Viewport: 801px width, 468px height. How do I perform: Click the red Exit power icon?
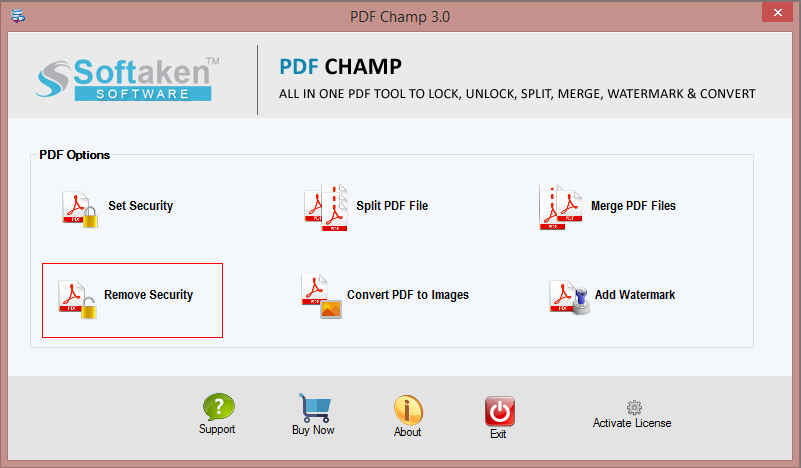(x=500, y=411)
